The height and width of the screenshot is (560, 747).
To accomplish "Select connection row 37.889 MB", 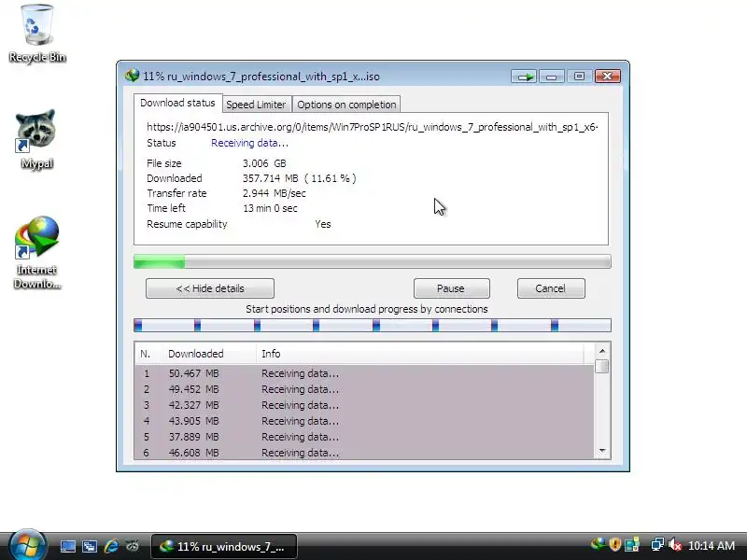I will pyautogui.click(x=364, y=437).
